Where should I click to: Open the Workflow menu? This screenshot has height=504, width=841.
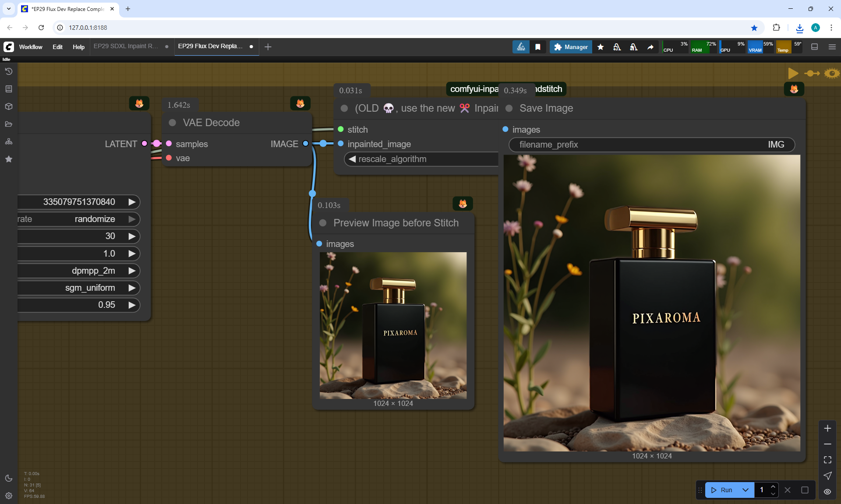click(31, 47)
